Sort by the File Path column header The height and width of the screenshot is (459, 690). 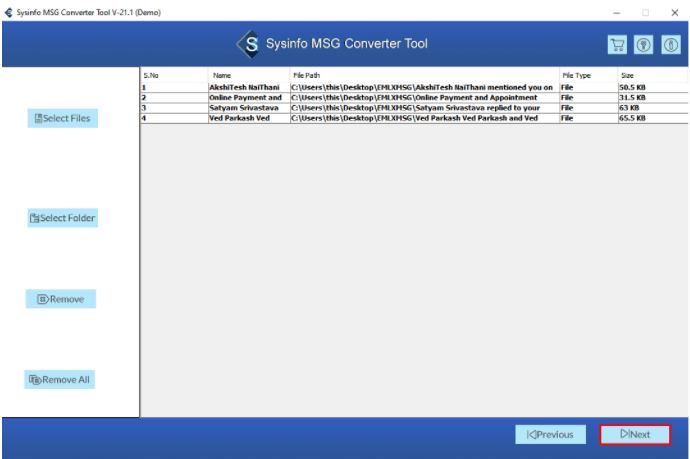(x=424, y=75)
